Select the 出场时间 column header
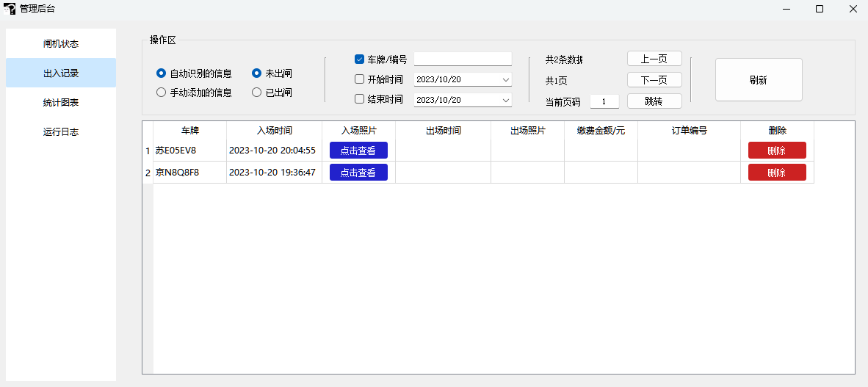 pyautogui.click(x=443, y=131)
